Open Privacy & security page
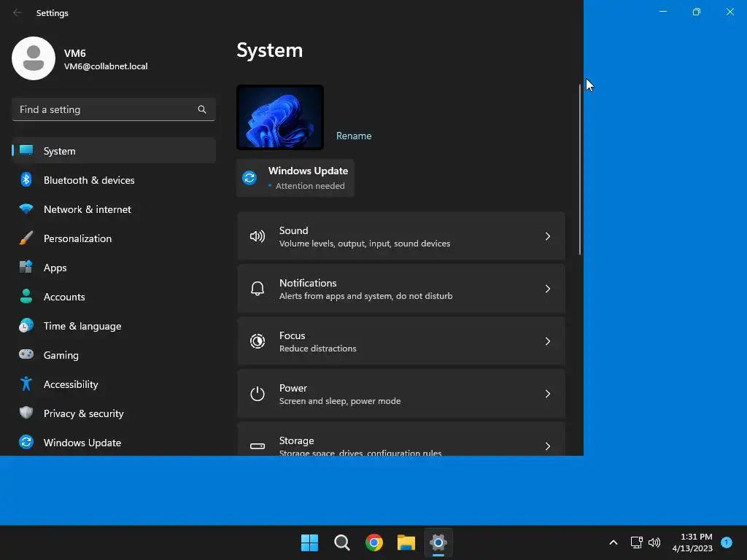747x560 pixels. [114, 413]
